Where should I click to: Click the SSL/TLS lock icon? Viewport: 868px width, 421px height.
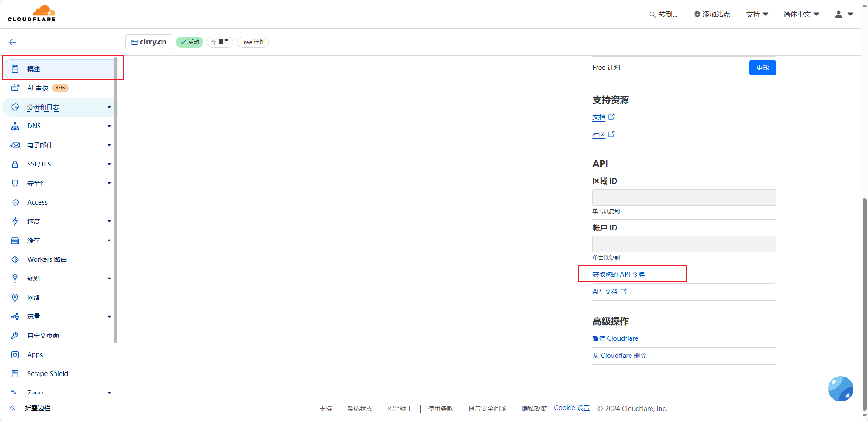[15, 164]
